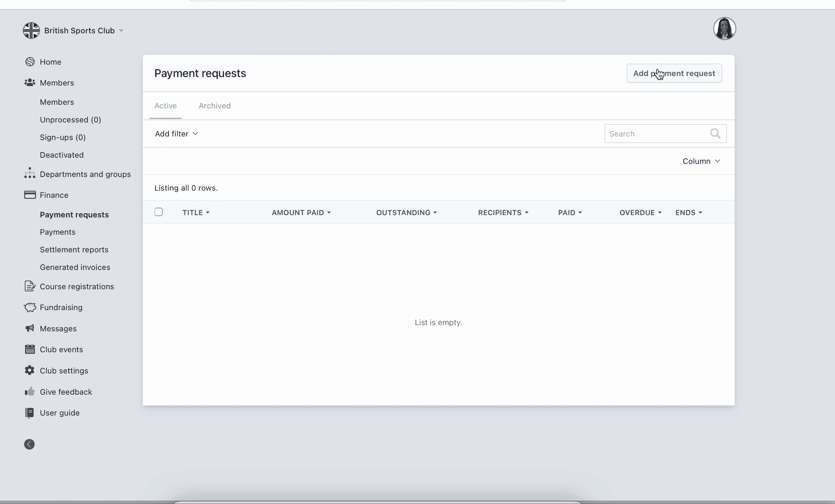Open the TITLE column sort dropdown

tap(196, 213)
